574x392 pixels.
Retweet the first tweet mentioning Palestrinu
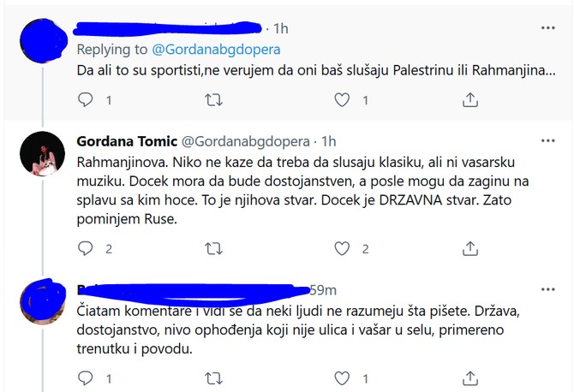213,99
